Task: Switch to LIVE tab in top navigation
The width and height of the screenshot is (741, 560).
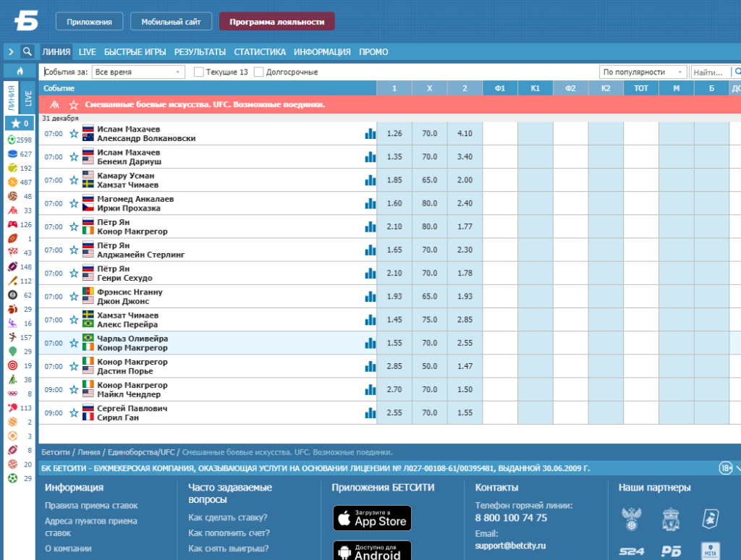Action: 88,52
